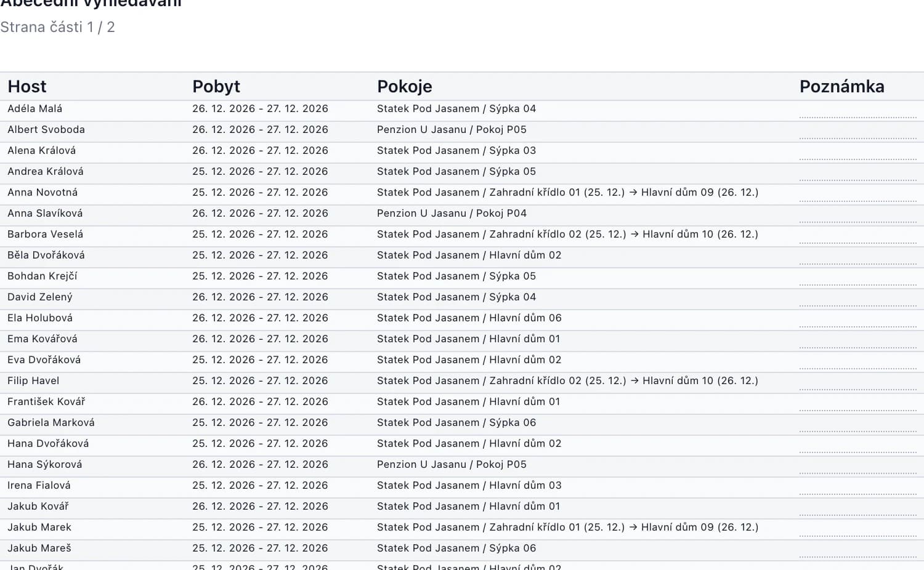Screen dimensions: 924x570
Task: Click the Pobyt column header
Action: click(x=216, y=87)
